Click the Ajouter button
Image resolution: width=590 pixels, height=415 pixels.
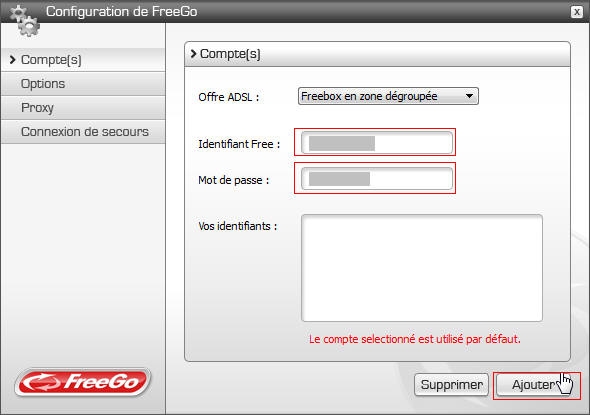[534, 385]
